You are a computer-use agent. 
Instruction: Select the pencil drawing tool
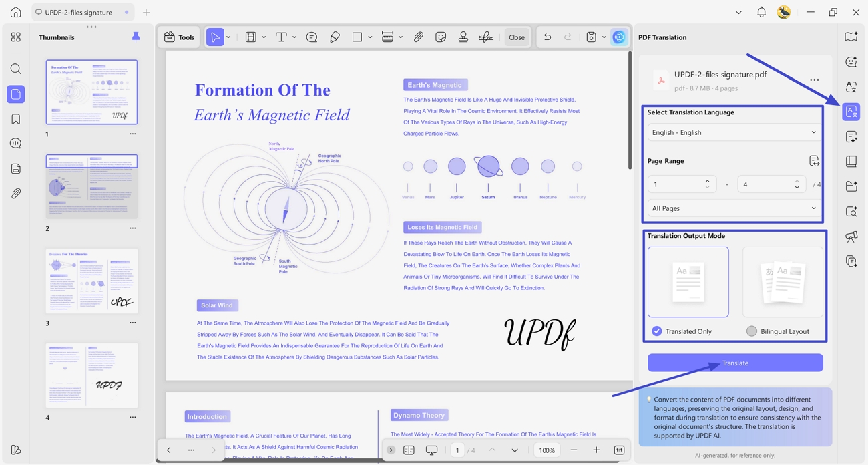pyautogui.click(x=335, y=37)
